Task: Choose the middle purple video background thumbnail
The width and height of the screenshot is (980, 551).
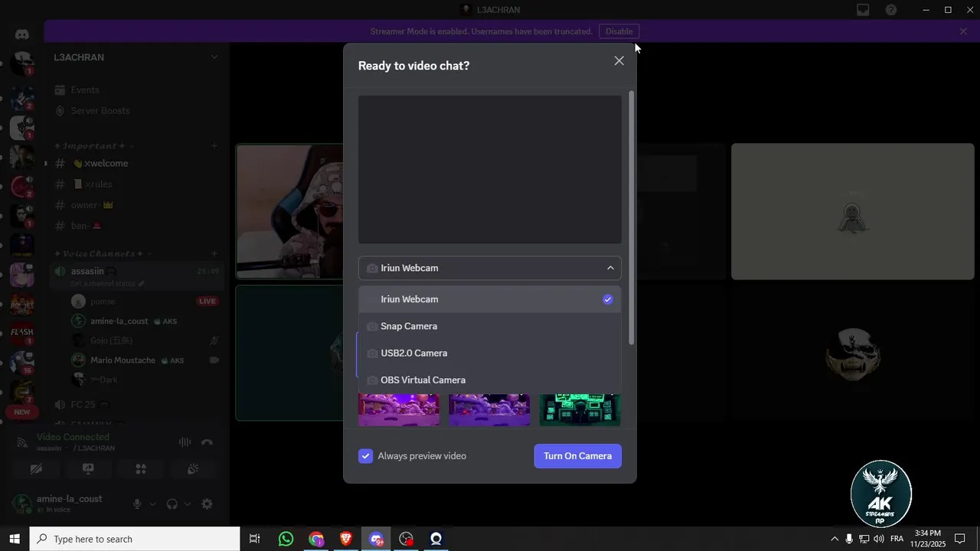Action: [x=489, y=410]
